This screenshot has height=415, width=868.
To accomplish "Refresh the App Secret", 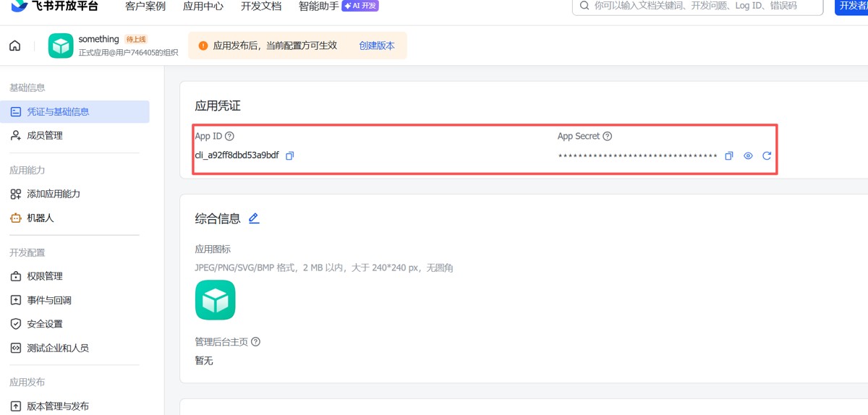I will click(x=767, y=155).
